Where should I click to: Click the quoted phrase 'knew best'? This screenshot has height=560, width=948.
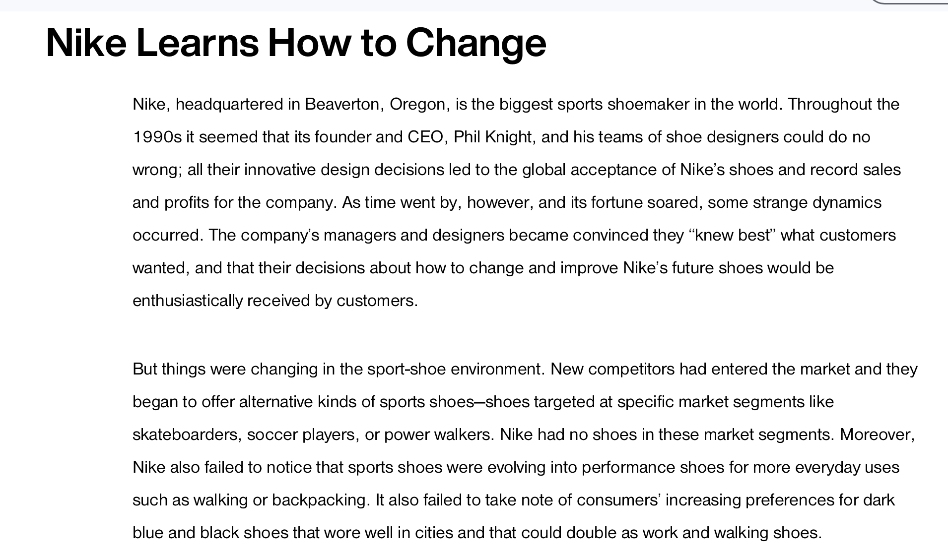pos(733,235)
